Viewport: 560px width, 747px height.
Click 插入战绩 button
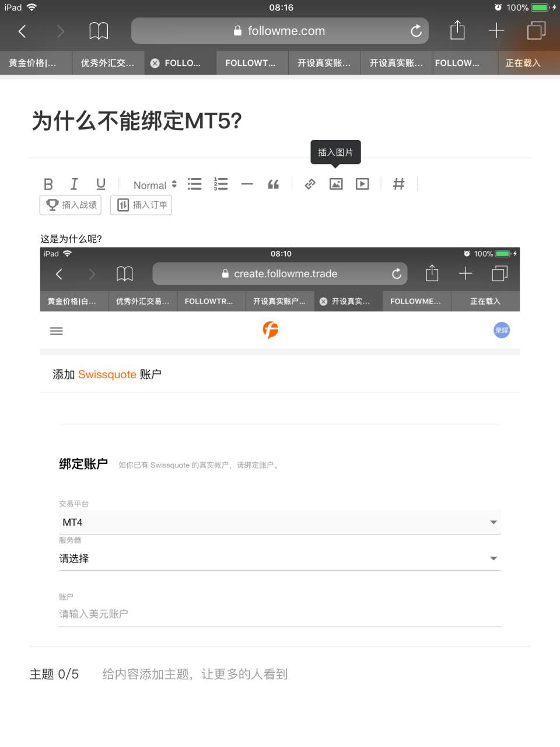[71, 205]
